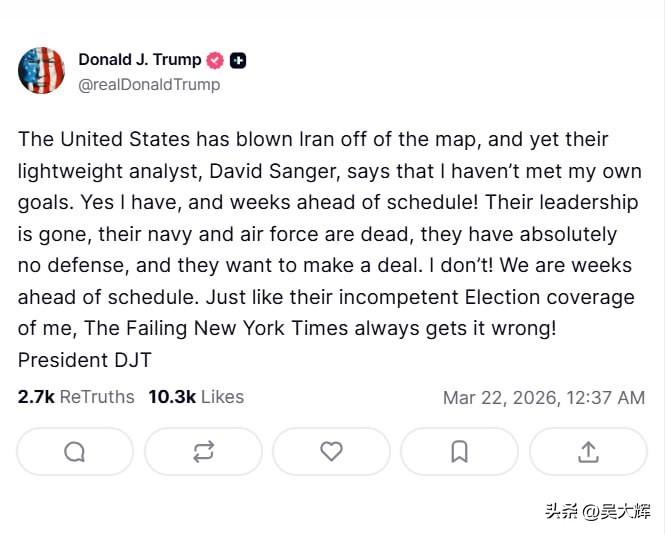Open the Donald J. Trump profile name
Screen dimensions: 666x535
pos(140,59)
